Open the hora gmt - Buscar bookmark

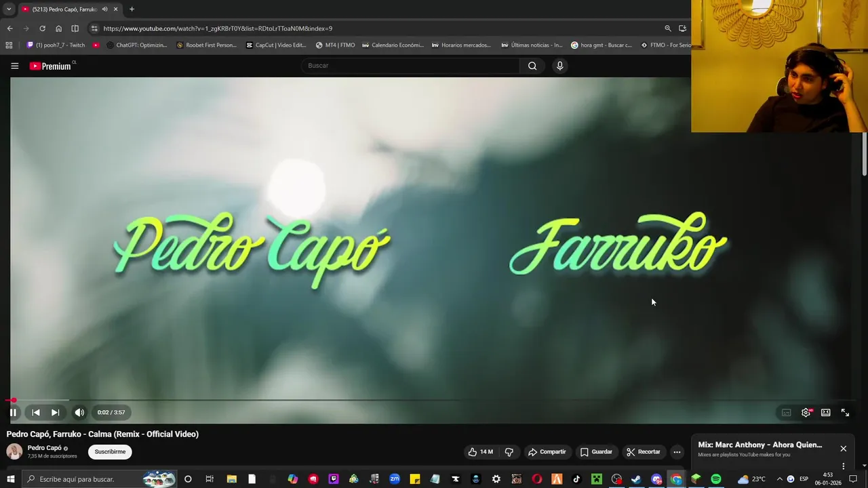pyautogui.click(x=601, y=45)
